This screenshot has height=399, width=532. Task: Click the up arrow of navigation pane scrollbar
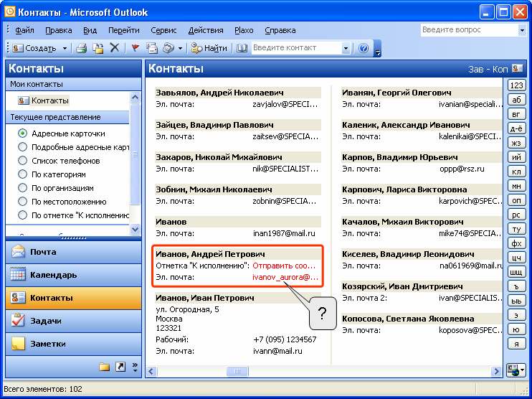coord(135,98)
